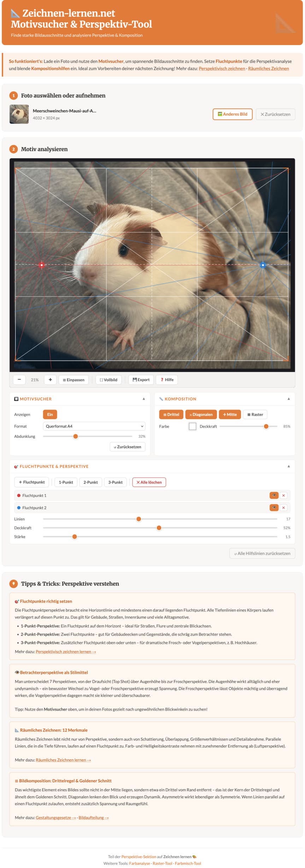Remove Fluchtpunkt 2 using its X icon
The height and width of the screenshot is (868, 305).
tap(283, 508)
